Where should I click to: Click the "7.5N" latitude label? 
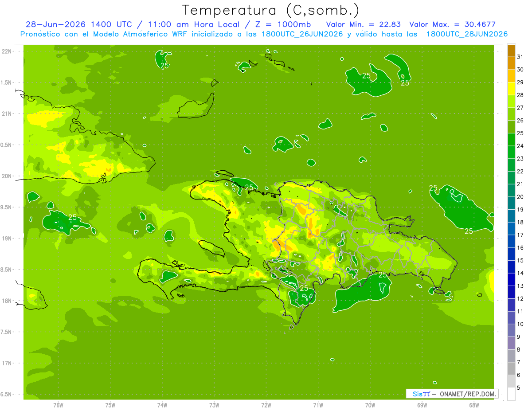tap(7, 332)
